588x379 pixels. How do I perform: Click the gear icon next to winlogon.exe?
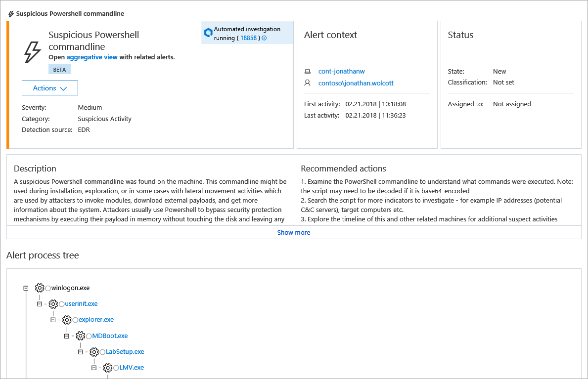point(40,288)
